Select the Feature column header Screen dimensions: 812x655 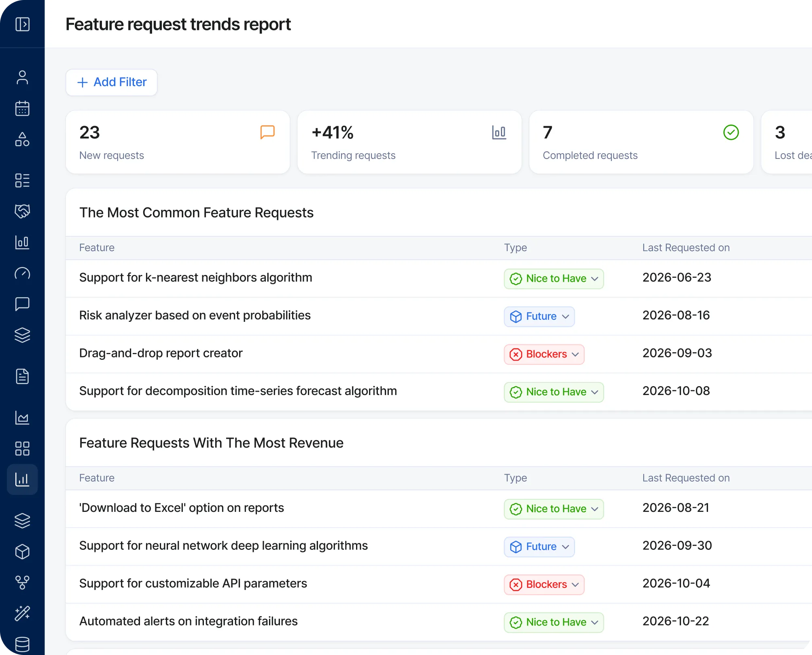tap(97, 247)
